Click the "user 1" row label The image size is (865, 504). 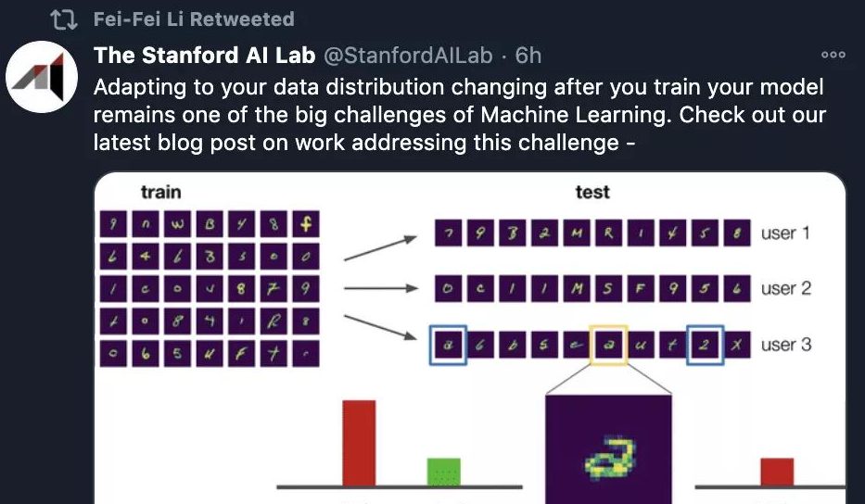pos(785,233)
